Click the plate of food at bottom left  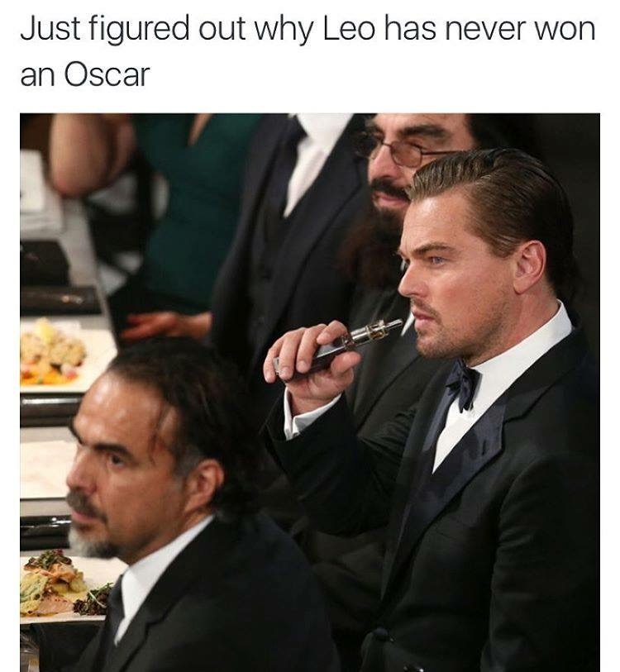(x=64, y=586)
